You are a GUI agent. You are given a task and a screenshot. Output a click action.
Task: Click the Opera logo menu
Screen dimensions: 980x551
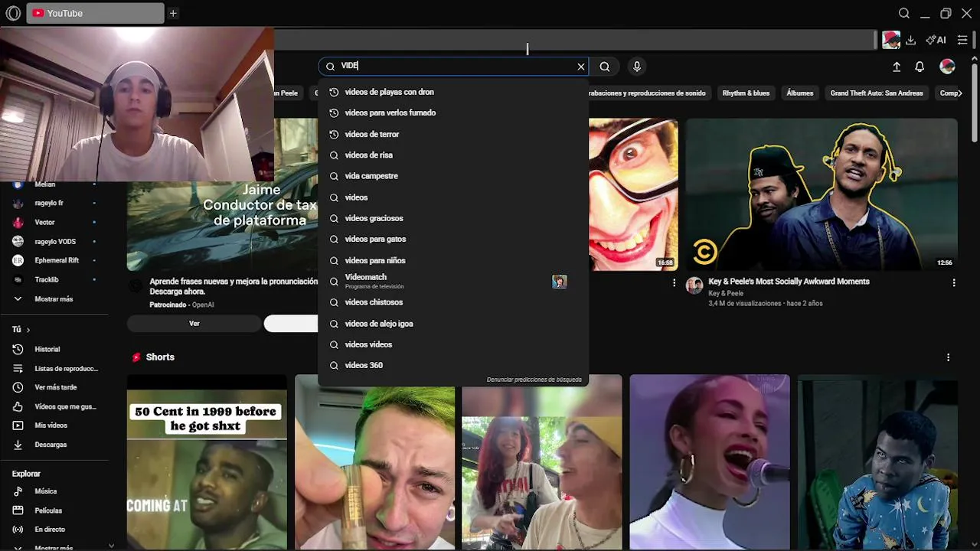pyautogui.click(x=13, y=13)
